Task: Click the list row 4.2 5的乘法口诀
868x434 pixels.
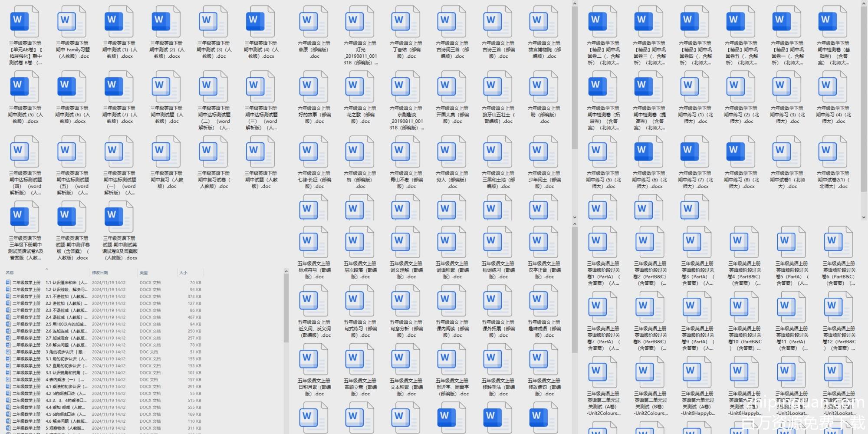Action: click(x=103, y=394)
